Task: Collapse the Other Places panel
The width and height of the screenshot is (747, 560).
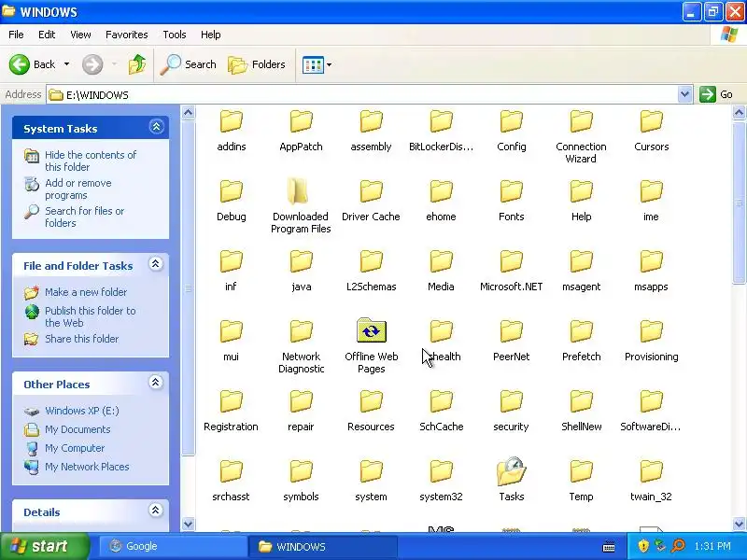Action: pos(156,383)
